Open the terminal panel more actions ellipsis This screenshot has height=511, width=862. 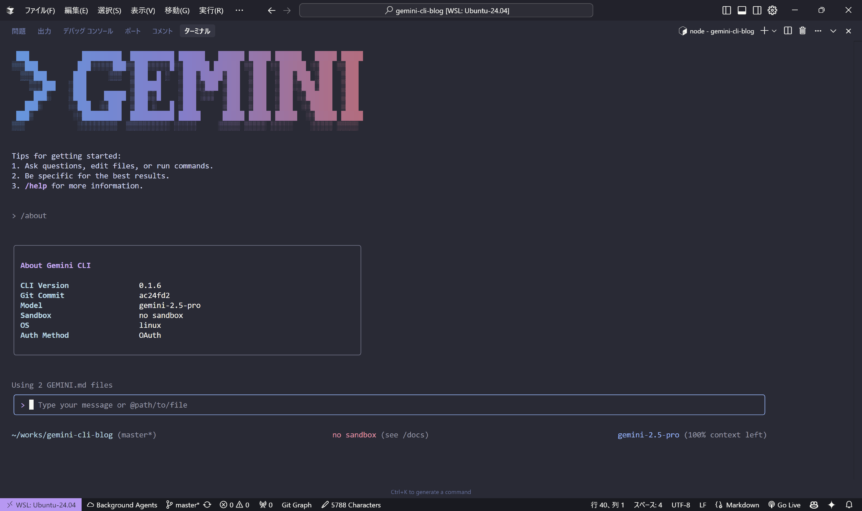(x=818, y=31)
